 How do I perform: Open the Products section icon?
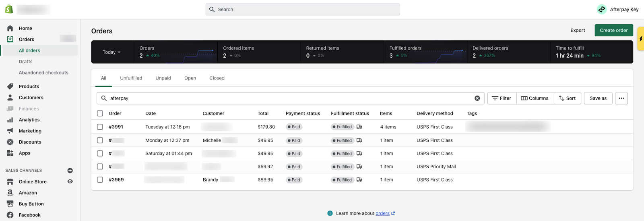tap(10, 86)
